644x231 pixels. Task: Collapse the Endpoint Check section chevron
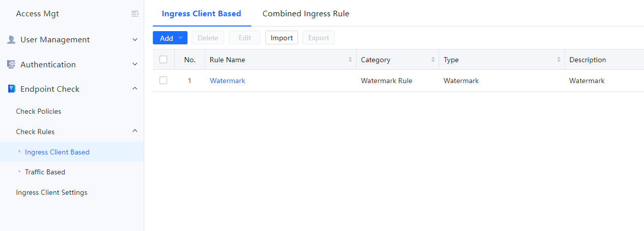135,89
